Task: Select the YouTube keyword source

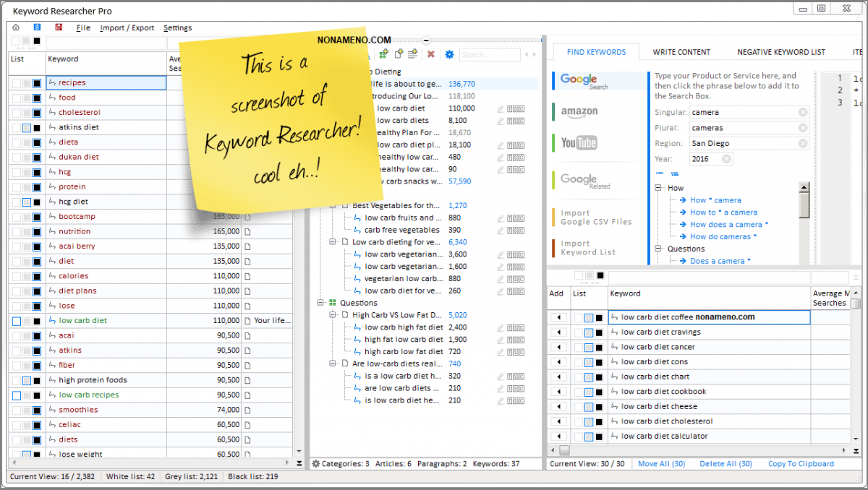Action: [x=579, y=142]
